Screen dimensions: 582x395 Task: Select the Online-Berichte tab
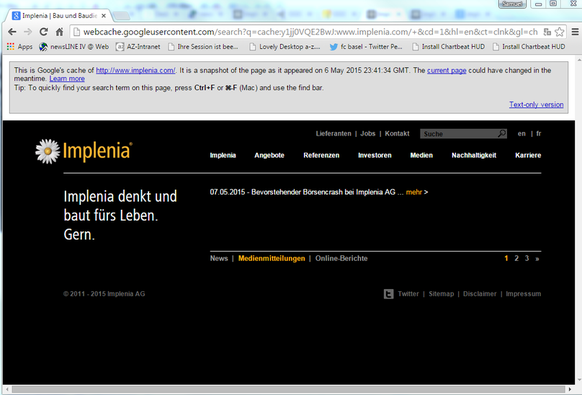coord(341,258)
